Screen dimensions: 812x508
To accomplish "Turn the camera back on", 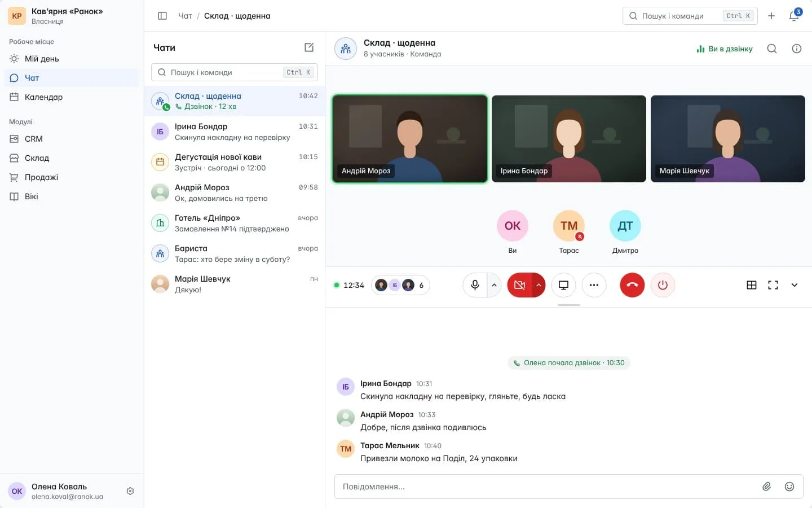I will 519,285.
